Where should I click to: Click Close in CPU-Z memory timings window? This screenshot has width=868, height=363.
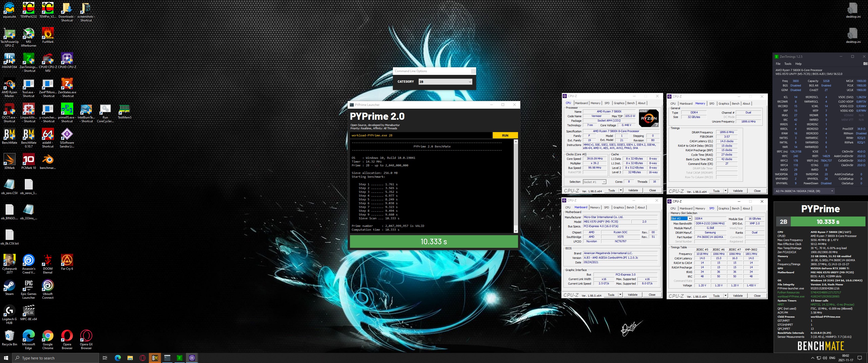point(757,191)
